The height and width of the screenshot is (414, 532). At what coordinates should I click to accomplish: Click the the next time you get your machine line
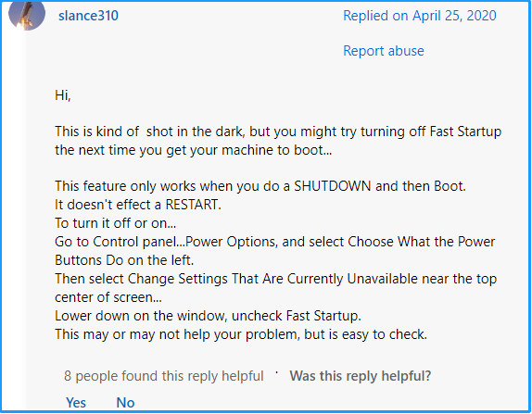(x=194, y=150)
